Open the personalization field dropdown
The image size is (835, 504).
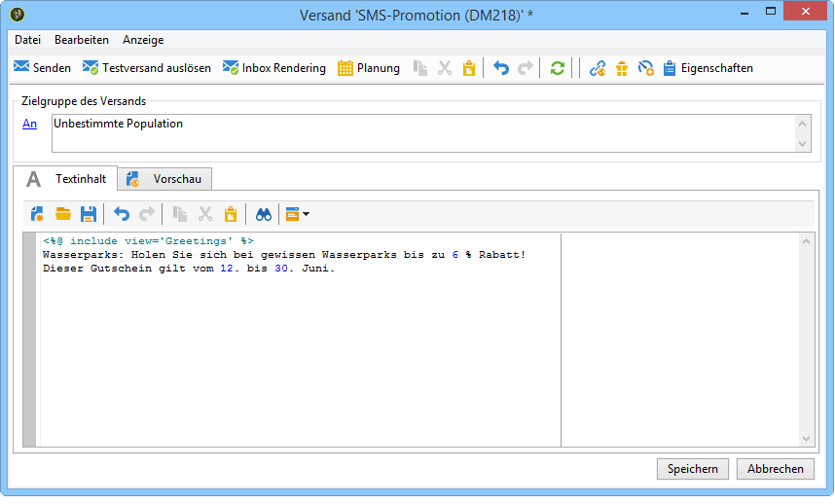coord(297,214)
